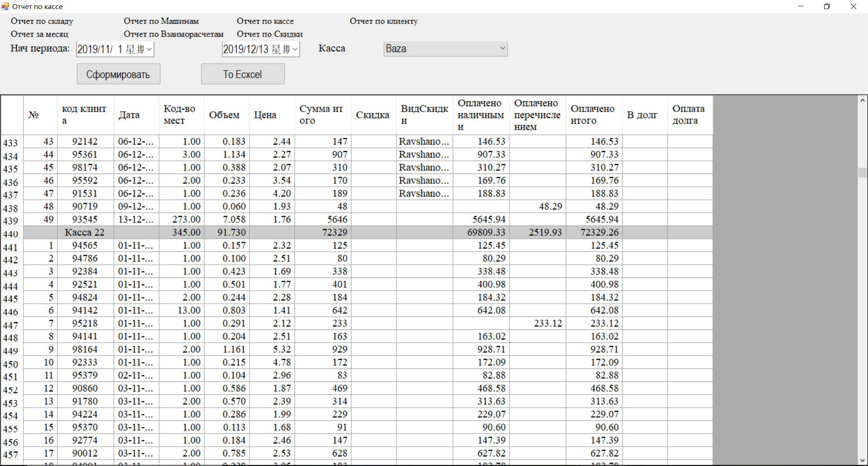Image resolution: width=868 pixels, height=466 pixels.
Task: Open 'Отчет за месяц' menu item
Action: click(x=39, y=34)
